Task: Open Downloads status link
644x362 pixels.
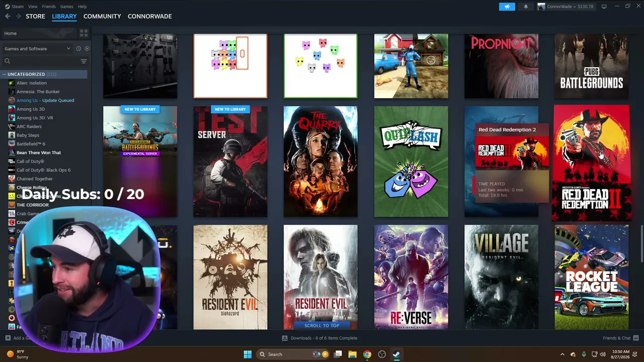Action: (x=324, y=338)
